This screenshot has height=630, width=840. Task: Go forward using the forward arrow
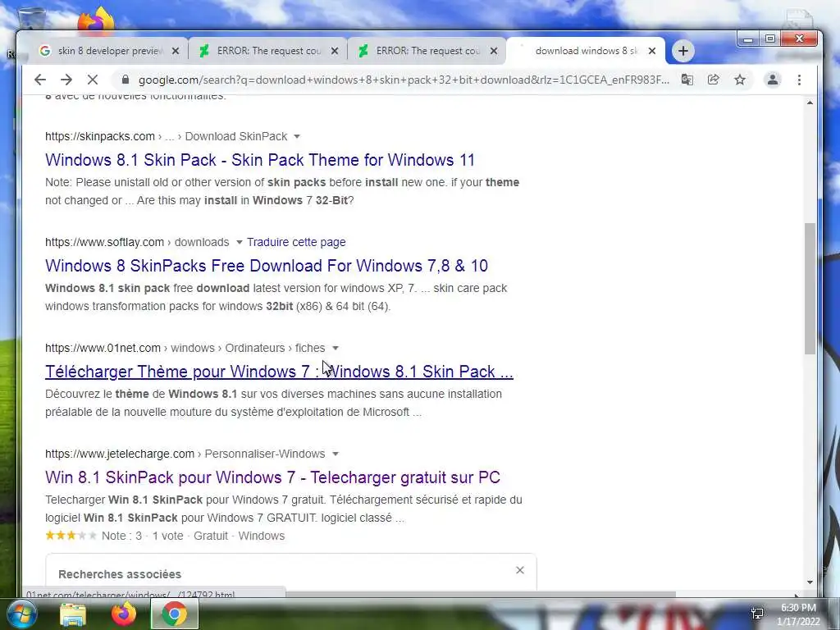click(x=66, y=80)
